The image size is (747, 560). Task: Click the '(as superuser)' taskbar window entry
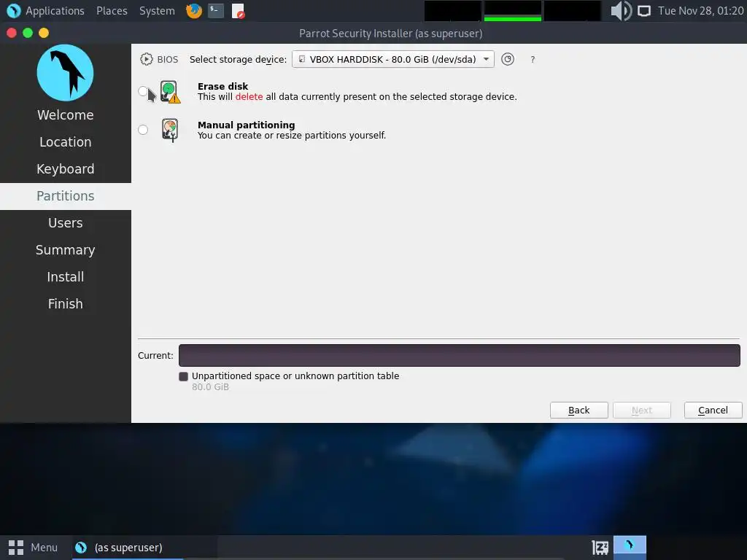tap(128, 548)
